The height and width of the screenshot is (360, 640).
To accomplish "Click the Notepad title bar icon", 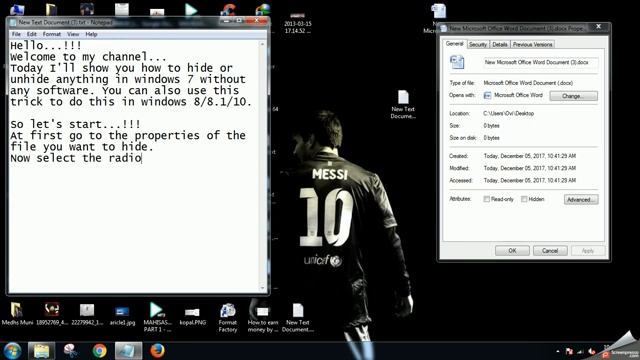I will click(x=13, y=22).
